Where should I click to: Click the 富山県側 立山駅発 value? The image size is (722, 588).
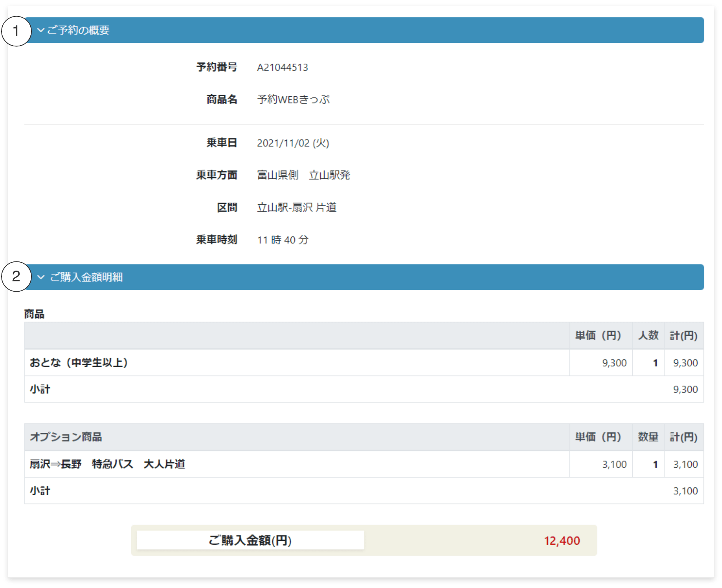coord(303,175)
